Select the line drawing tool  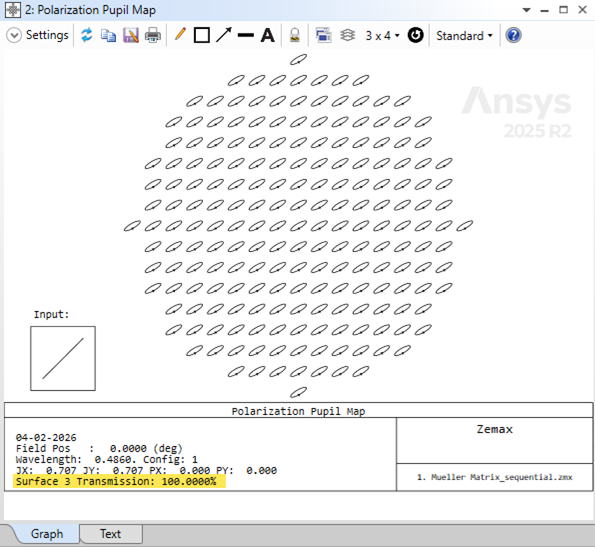(x=246, y=36)
